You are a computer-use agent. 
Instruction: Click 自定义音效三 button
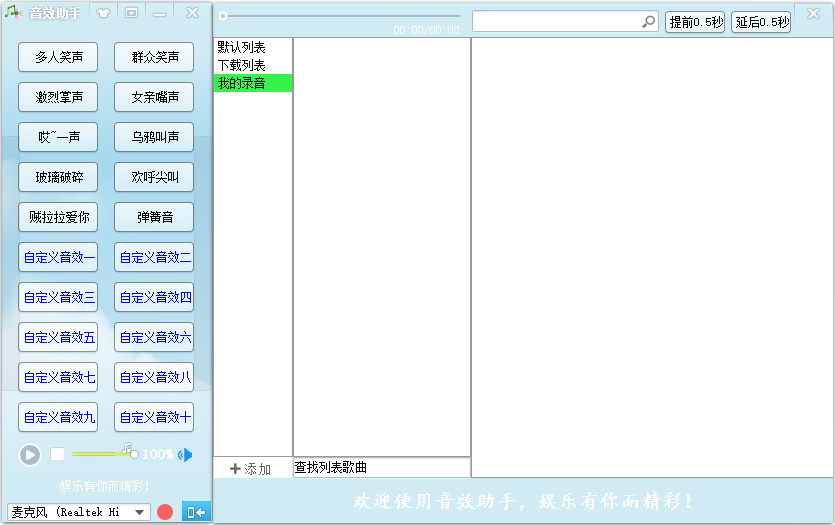pos(58,297)
